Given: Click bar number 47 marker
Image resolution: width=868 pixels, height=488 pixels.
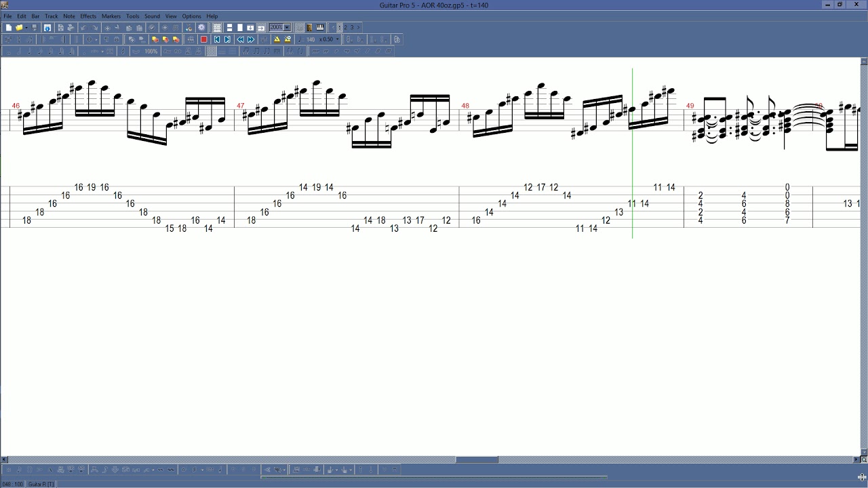Looking at the screenshot, I should (240, 106).
